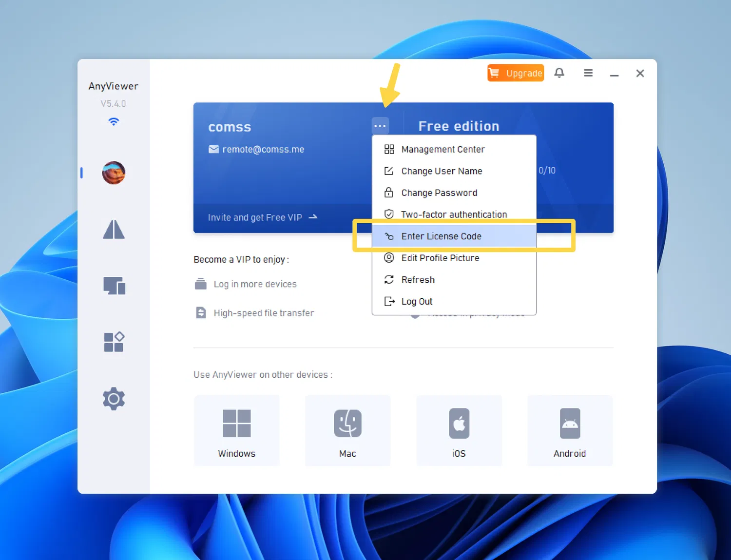
Task: Choose Change User Name
Action: click(x=454, y=171)
